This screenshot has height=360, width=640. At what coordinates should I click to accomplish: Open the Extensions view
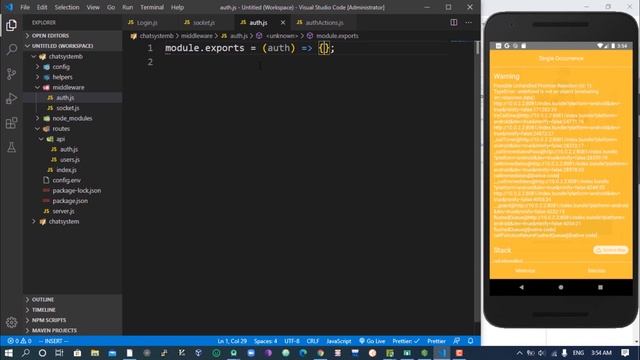pyautogui.click(x=11, y=123)
